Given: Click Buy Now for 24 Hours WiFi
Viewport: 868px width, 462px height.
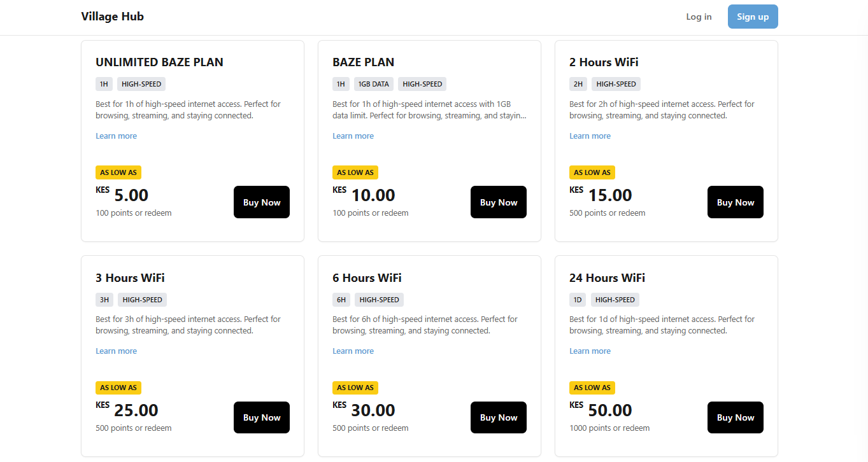Looking at the screenshot, I should (735, 417).
